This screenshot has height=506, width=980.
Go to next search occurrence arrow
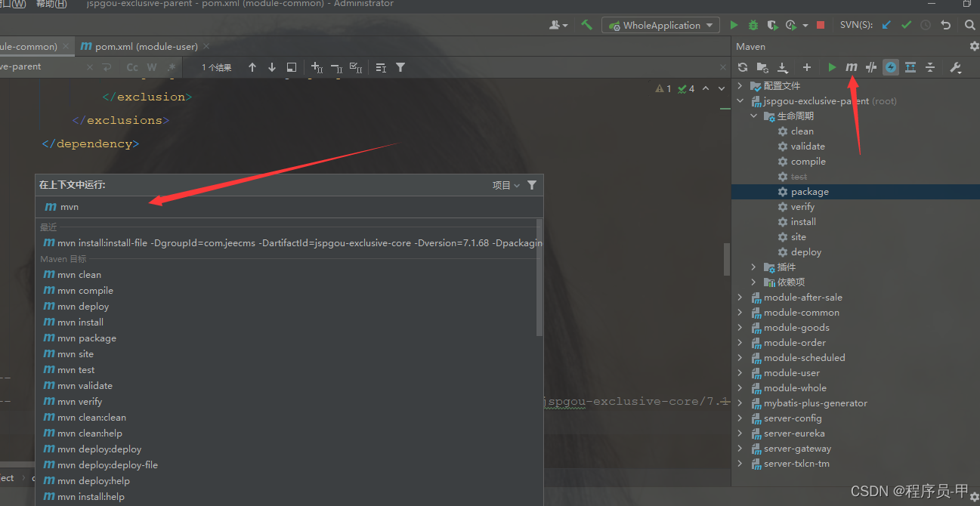click(272, 67)
